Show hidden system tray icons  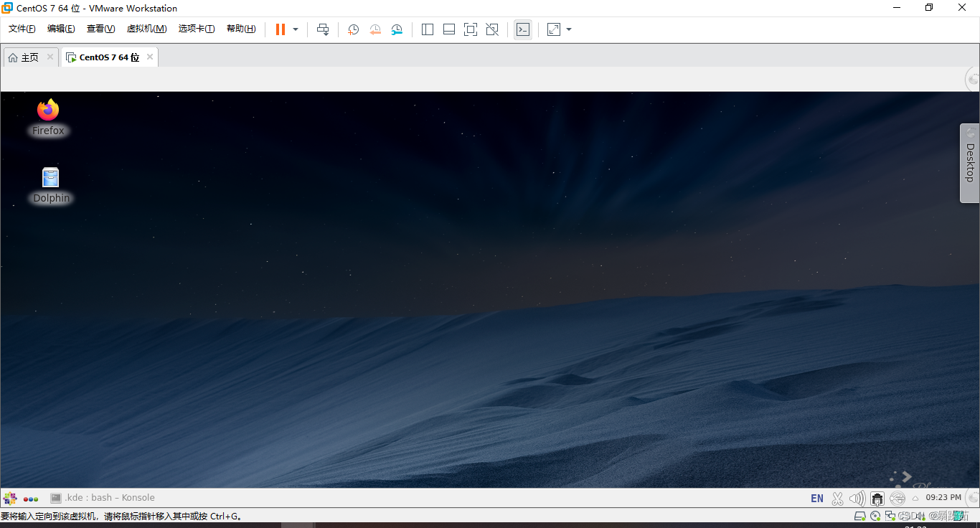[915, 499]
